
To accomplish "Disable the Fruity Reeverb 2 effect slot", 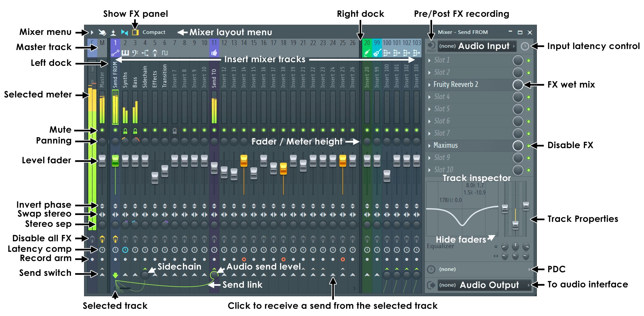I will click(x=529, y=85).
